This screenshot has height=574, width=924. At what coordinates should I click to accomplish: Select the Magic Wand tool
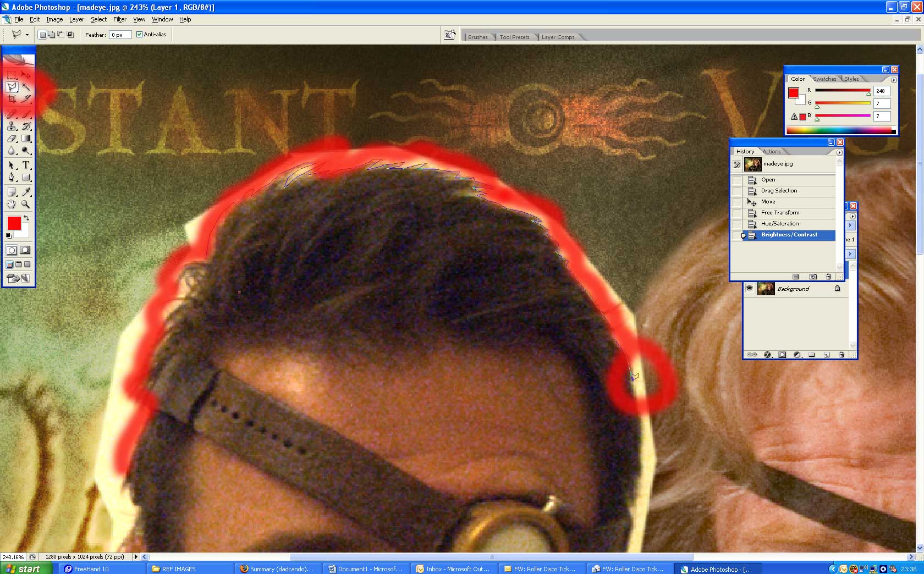pos(26,87)
